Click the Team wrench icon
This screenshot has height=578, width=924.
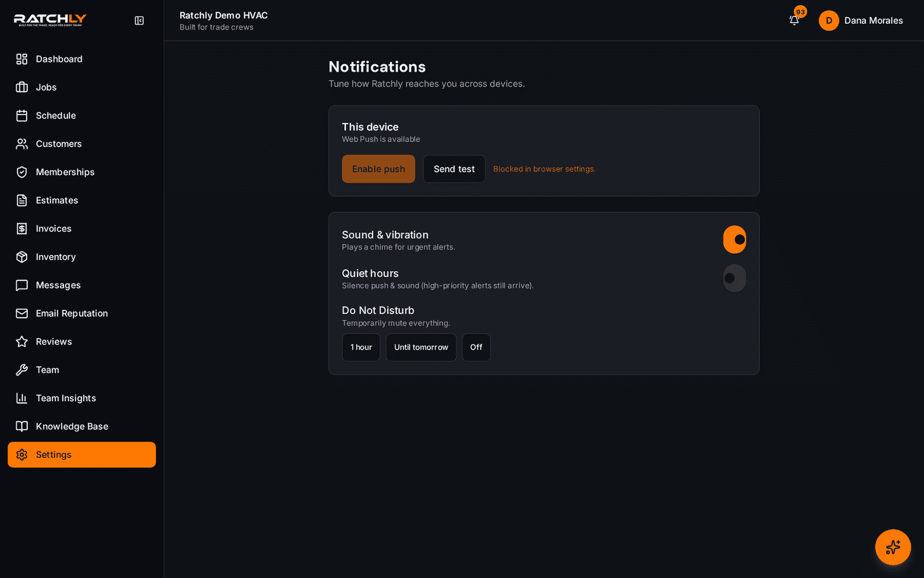click(22, 370)
